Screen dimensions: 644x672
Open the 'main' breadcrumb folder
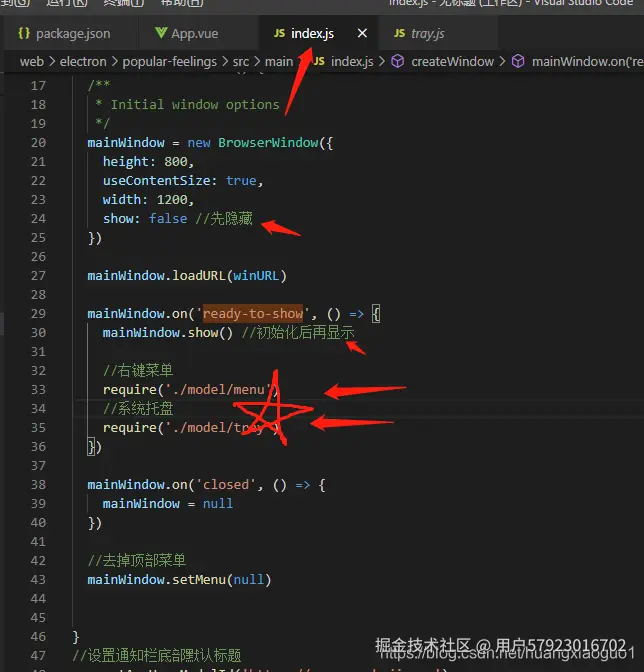[x=279, y=62]
